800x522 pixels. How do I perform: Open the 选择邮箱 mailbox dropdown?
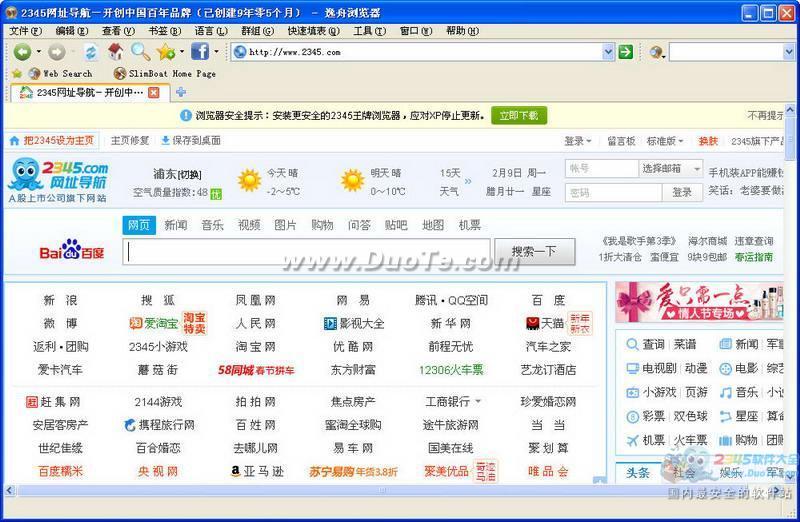[x=670, y=168]
